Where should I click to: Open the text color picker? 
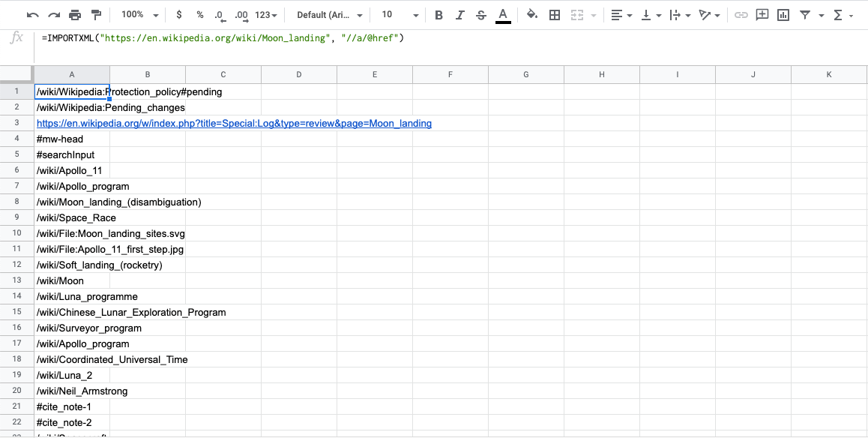pos(503,15)
